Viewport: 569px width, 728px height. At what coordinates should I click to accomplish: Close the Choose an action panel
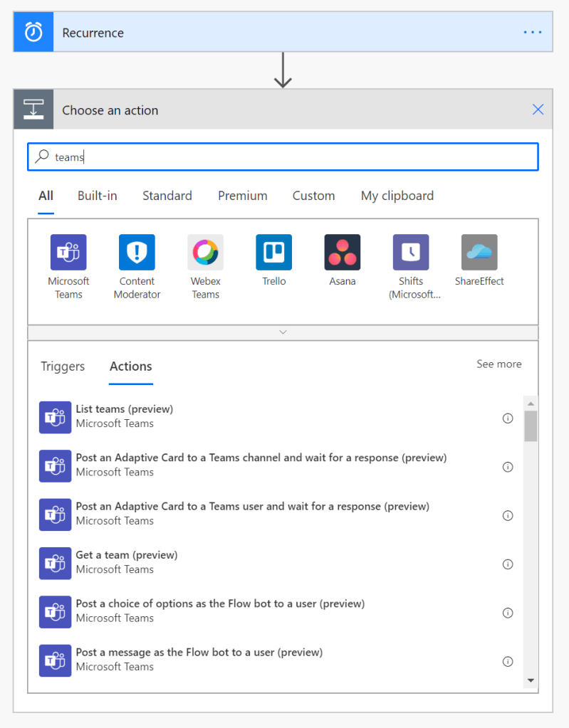point(538,110)
